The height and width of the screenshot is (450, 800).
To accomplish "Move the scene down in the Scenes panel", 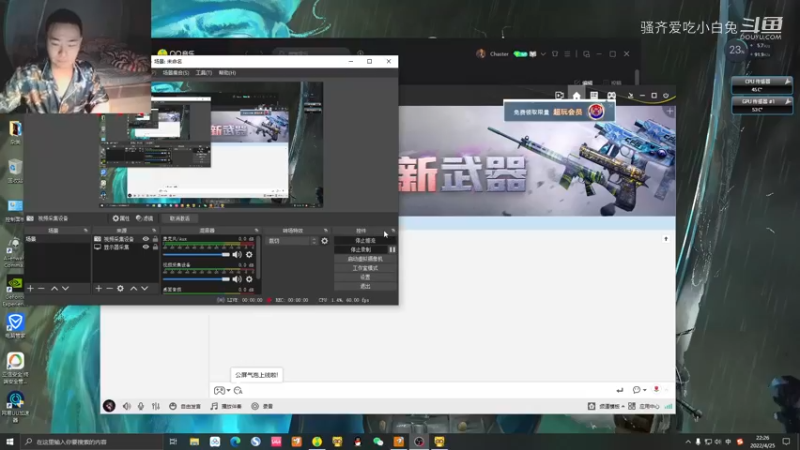I will [x=65, y=289].
